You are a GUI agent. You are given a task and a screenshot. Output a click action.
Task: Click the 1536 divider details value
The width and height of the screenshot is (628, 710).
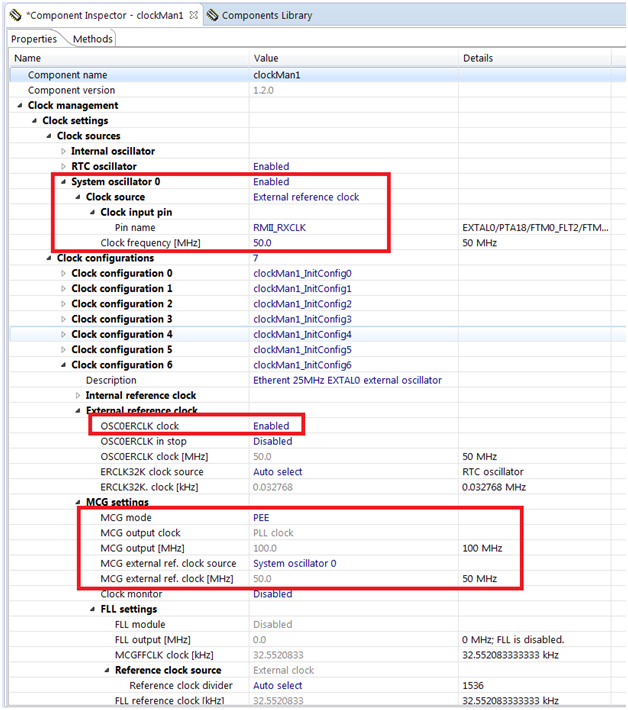[473, 686]
